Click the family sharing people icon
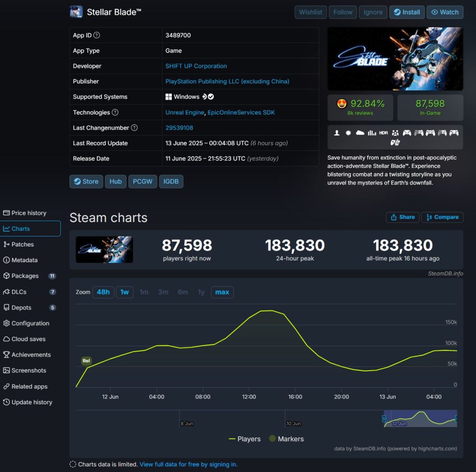The height and width of the screenshot is (472, 476). tap(395, 133)
